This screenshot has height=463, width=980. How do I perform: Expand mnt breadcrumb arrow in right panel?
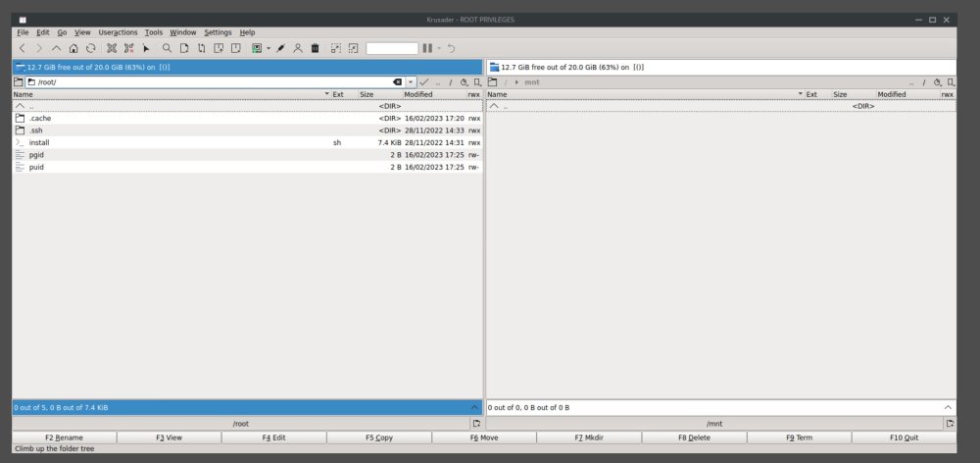(x=516, y=82)
